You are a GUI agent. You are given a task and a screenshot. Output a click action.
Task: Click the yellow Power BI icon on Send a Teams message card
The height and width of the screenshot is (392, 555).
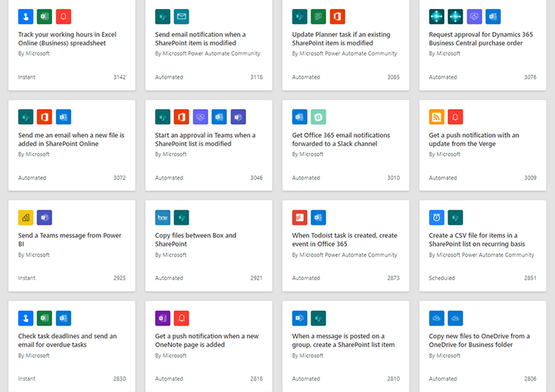point(26,218)
